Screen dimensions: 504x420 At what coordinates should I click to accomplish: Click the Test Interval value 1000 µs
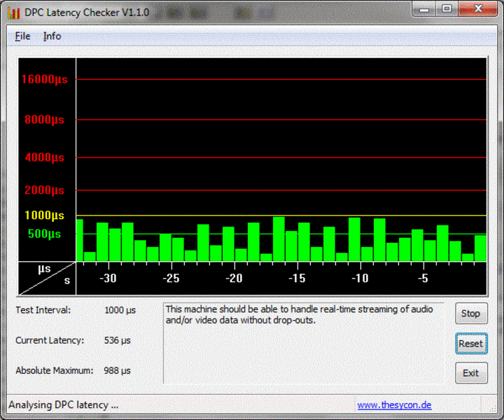(x=120, y=309)
